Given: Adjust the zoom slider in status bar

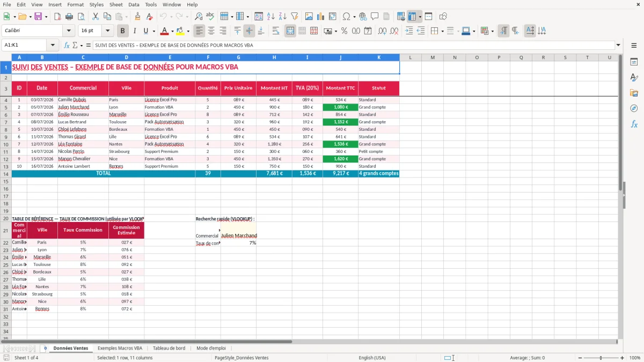Looking at the screenshot, I should (601, 358).
